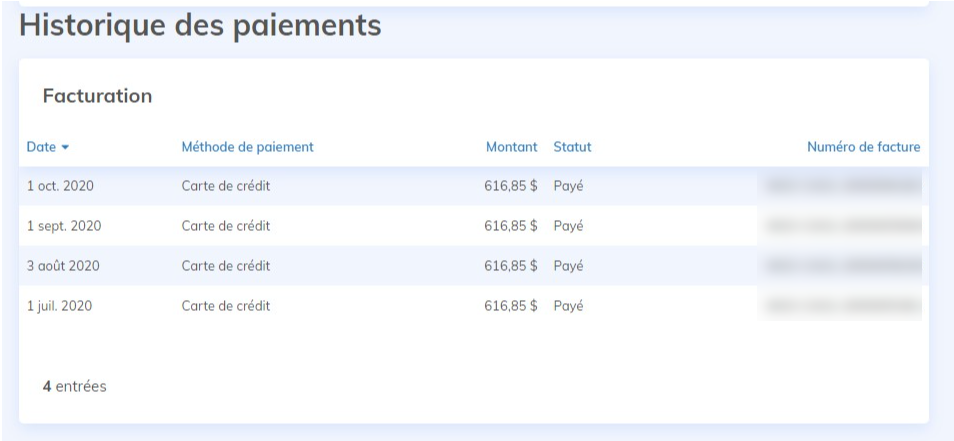The height and width of the screenshot is (441, 954).
Task: Select the 1 juil. 2020 date cell
Action: pyautogui.click(x=59, y=306)
